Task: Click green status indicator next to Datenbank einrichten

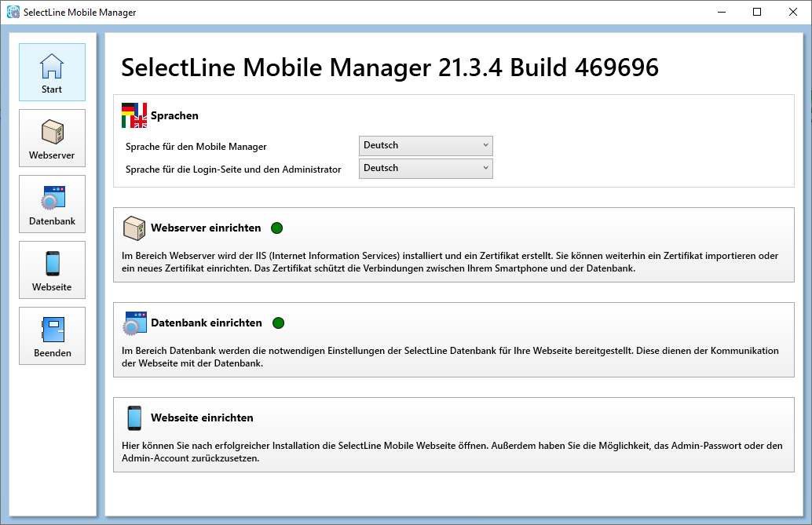Action: pos(279,323)
